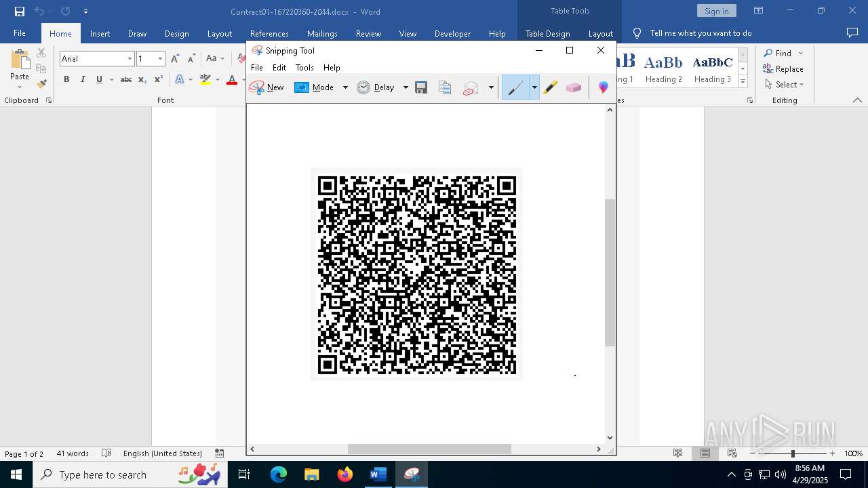Switch to the Table Design tab
This screenshot has height=488, width=868.
pyautogui.click(x=547, y=33)
